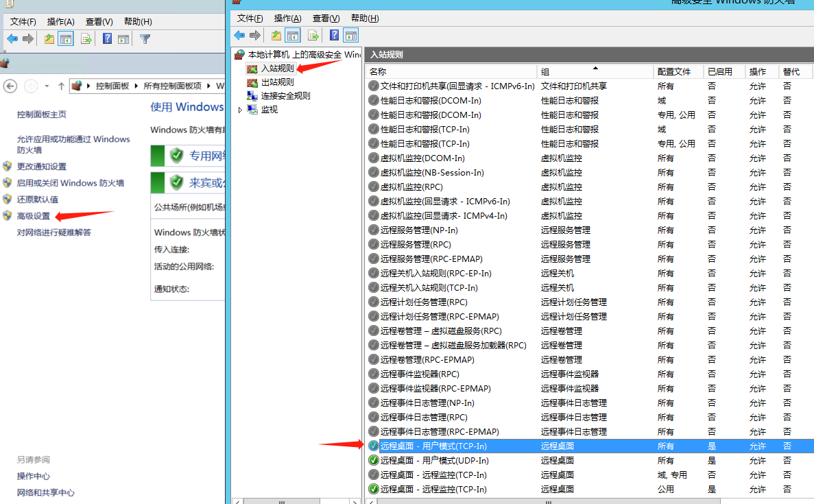Go back using the Control Panel round back button
Image resolution: width=814 pixels, height=504 pixels.
click(10, 86)
